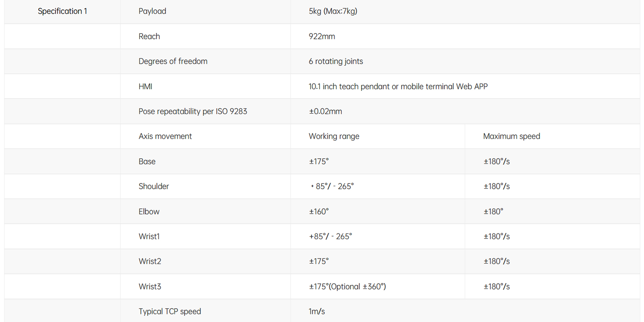Image resolution: width=644 pixels, height=322 pixels.
Task: Select the ±0.02mm repeatability value
Action: (325, 111)
